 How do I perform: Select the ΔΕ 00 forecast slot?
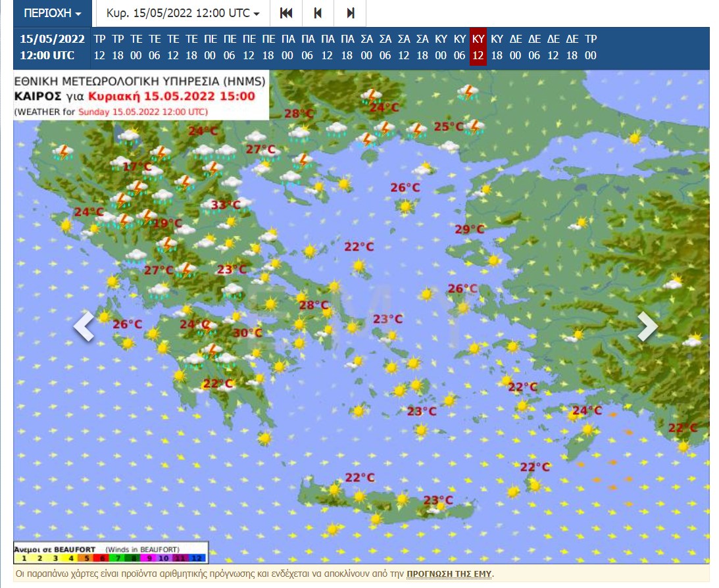pos(516,47)
